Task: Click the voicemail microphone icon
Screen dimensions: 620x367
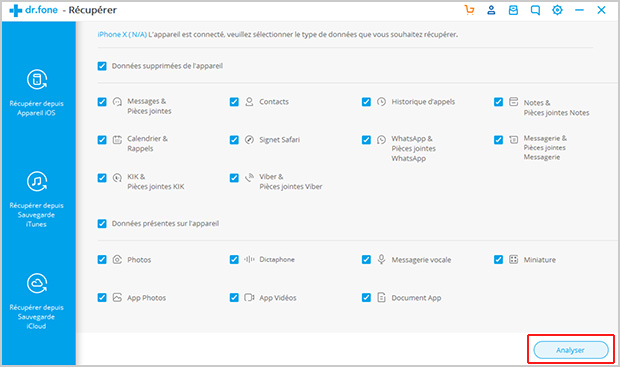Action: pyautogui.click(x=381, y=259)
